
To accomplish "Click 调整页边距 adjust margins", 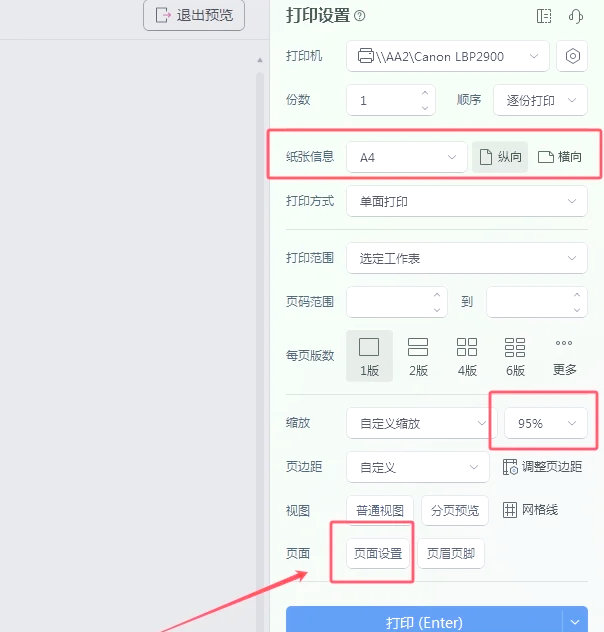I will tap(542, 467).
